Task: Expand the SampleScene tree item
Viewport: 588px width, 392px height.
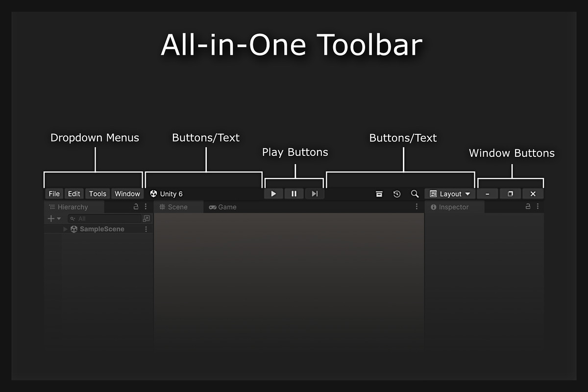Action: (x=64, y=229)
